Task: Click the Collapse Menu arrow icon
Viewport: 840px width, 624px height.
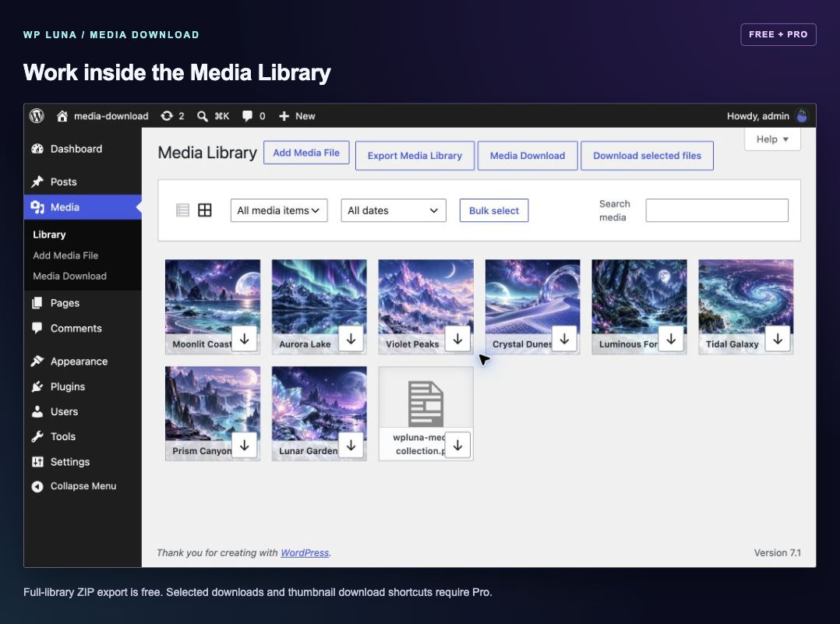Action: [x=37, y=486]
